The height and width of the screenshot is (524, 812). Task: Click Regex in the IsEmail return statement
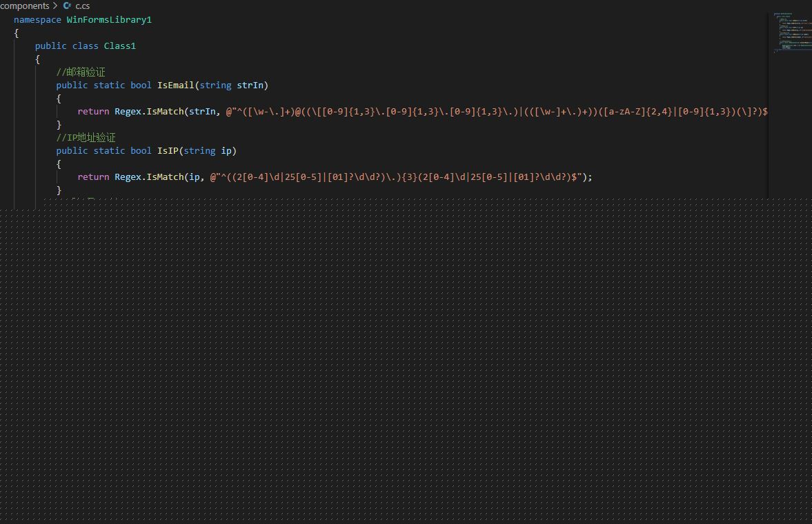[x=128, y=111]
